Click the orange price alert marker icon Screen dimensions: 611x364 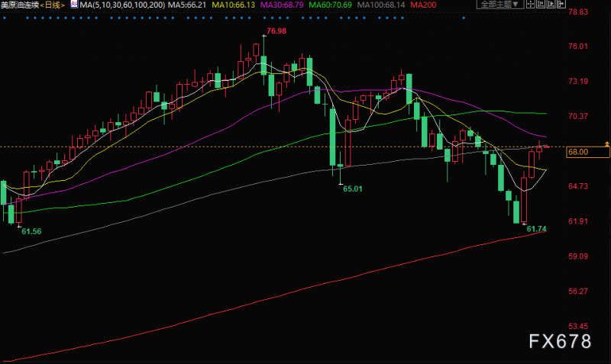606,144
